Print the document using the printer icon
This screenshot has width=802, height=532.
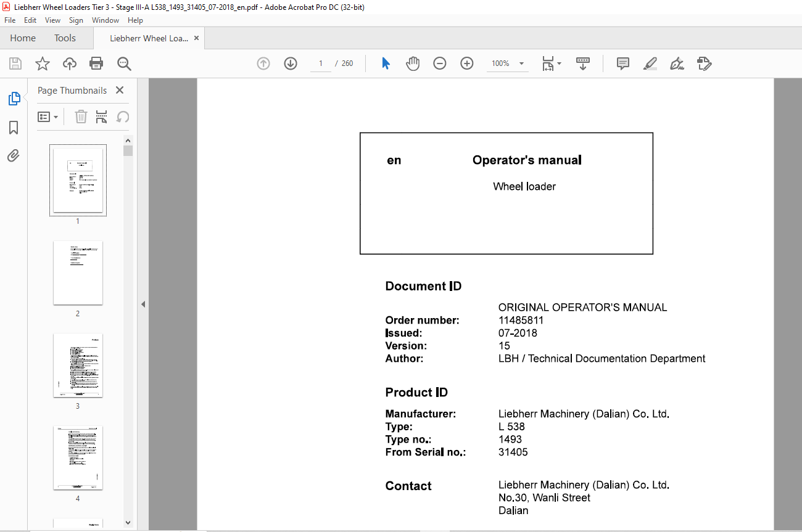[96, 63]
